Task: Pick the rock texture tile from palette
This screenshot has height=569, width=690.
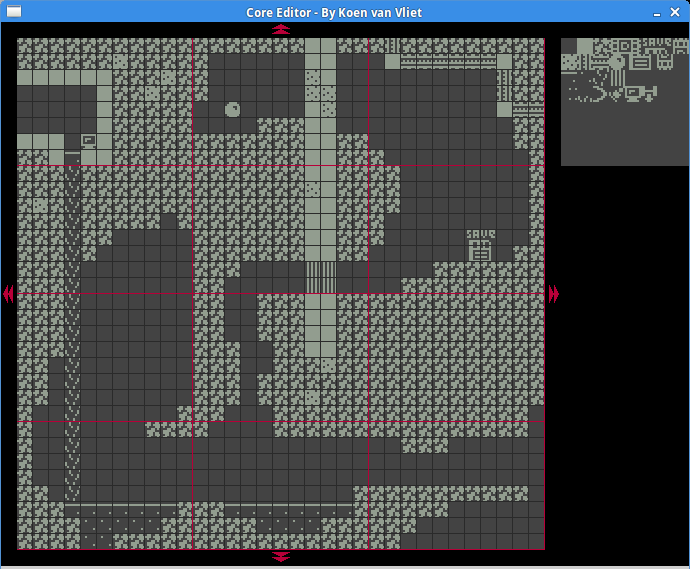Action: (600, 46)
